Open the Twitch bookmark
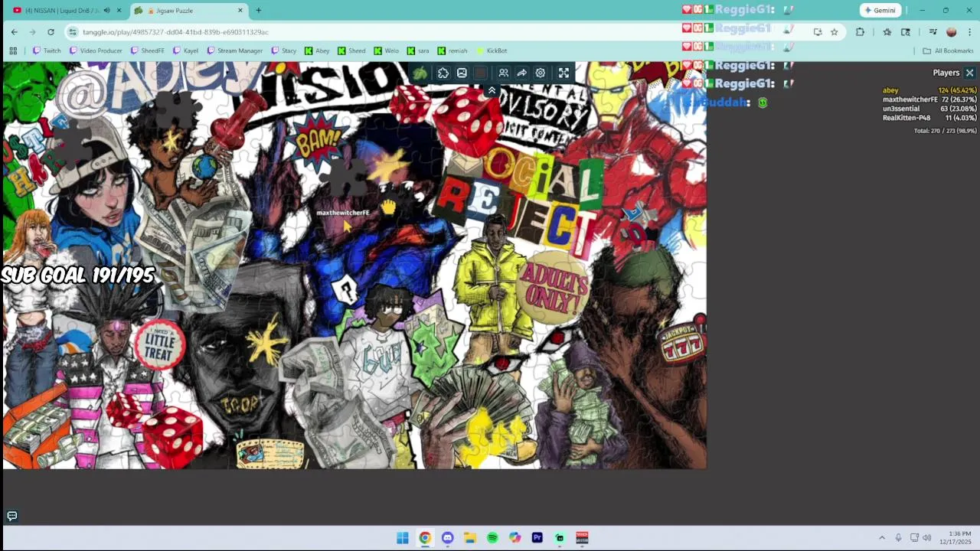 [47, 51]
